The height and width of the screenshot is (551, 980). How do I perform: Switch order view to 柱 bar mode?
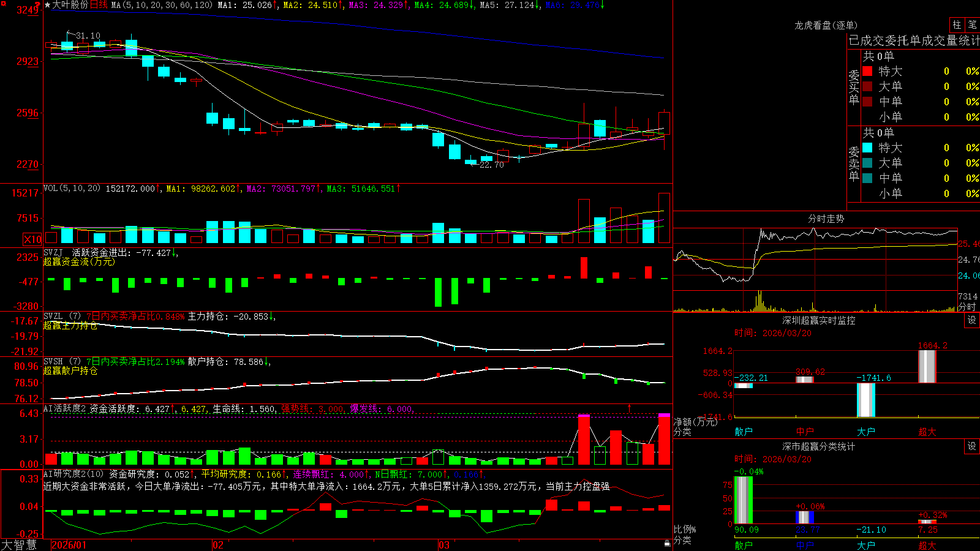(957, 24)
